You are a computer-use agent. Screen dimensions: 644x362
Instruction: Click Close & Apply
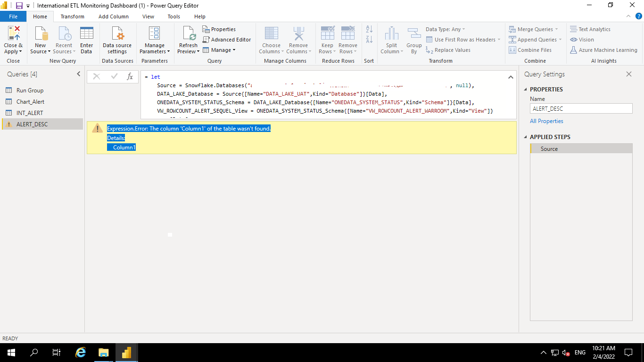[x=13, y=40]
